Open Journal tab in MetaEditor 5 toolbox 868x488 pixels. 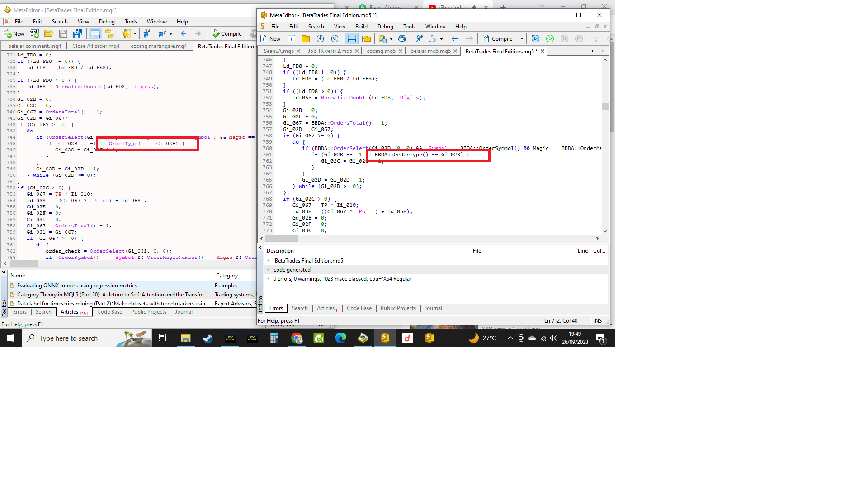pyautogui.click(x=433, y=308)
